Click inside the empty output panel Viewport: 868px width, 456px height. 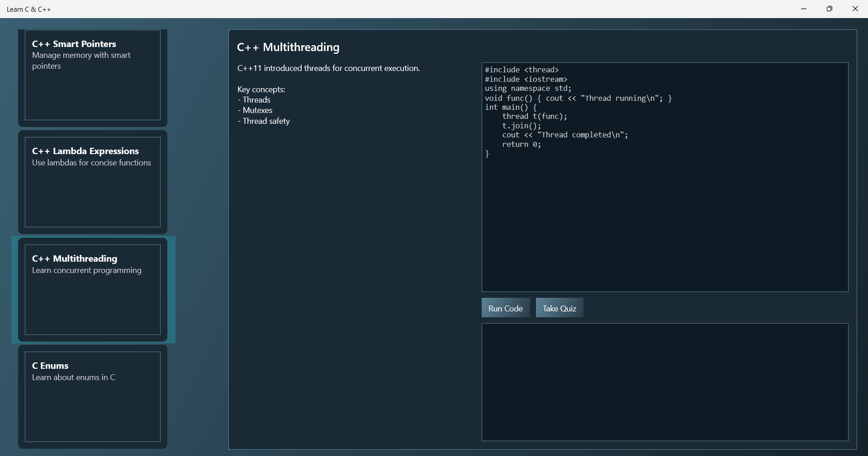(x=664, y=382)
